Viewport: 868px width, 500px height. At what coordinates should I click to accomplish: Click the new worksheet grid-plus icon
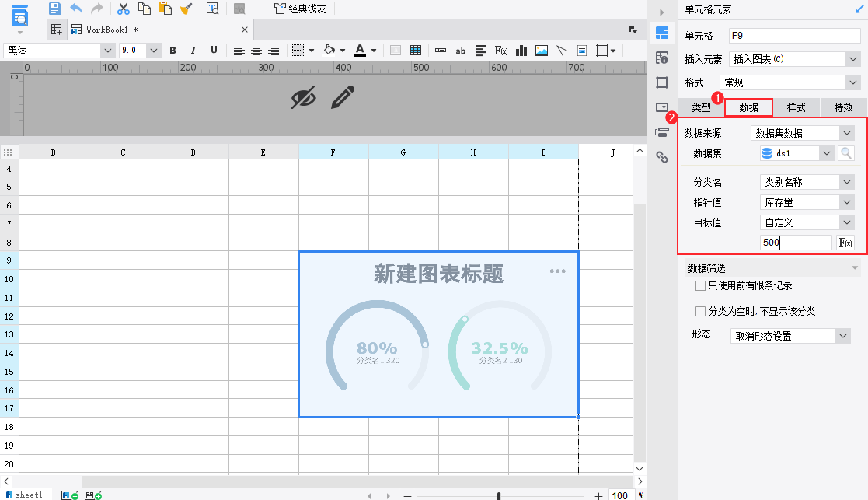pyautogui.click(x=57, y=30)
